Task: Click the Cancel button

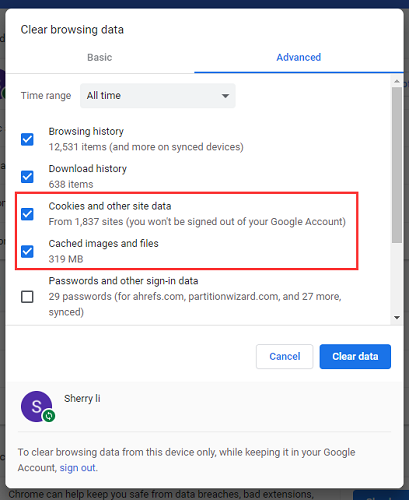Action: [285, 356]
